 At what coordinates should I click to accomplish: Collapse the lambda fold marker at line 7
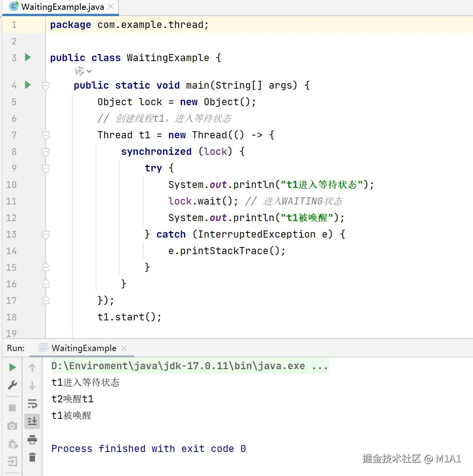pos(46,135)
